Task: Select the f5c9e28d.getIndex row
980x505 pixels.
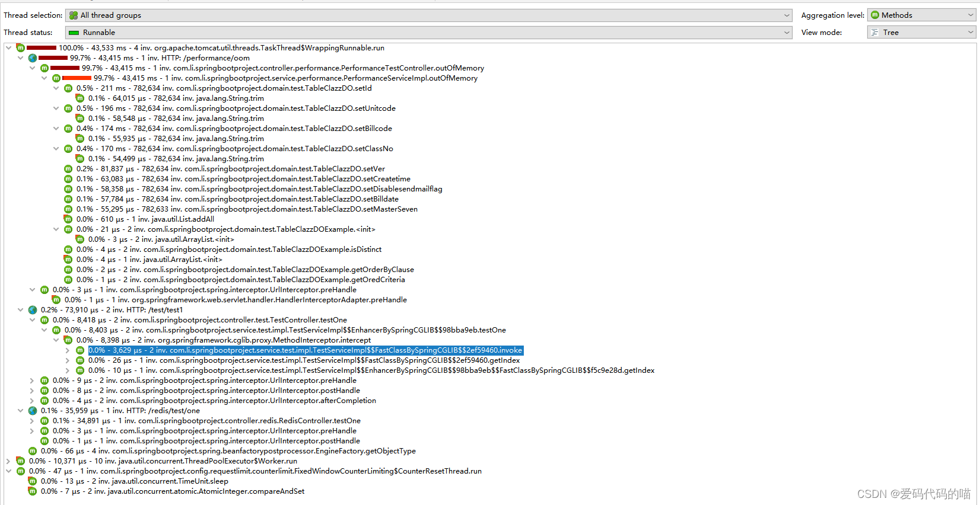Action: point(371,370)
